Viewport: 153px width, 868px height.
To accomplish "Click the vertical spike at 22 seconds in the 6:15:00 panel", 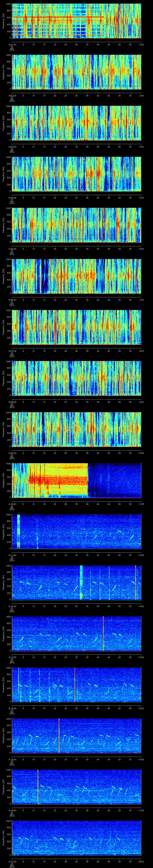I will pyautogui.click(x=59, y=736).
